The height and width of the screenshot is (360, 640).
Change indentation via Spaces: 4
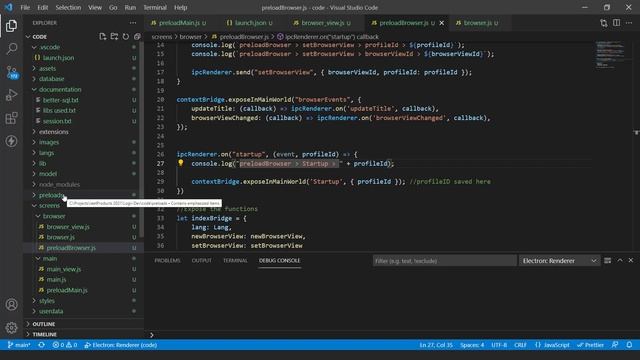pos(472,345)
